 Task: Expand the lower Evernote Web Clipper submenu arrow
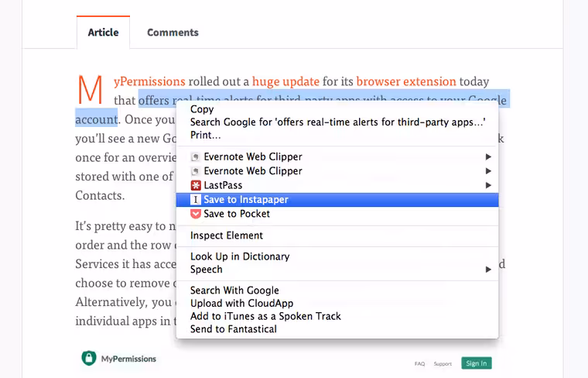click(x=488, y=170)
